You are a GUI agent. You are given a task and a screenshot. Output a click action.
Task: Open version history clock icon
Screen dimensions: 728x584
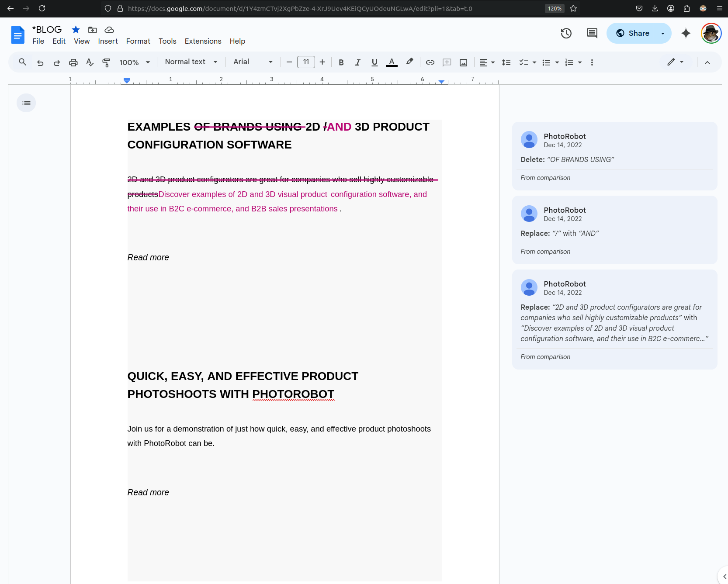(566, 33)
